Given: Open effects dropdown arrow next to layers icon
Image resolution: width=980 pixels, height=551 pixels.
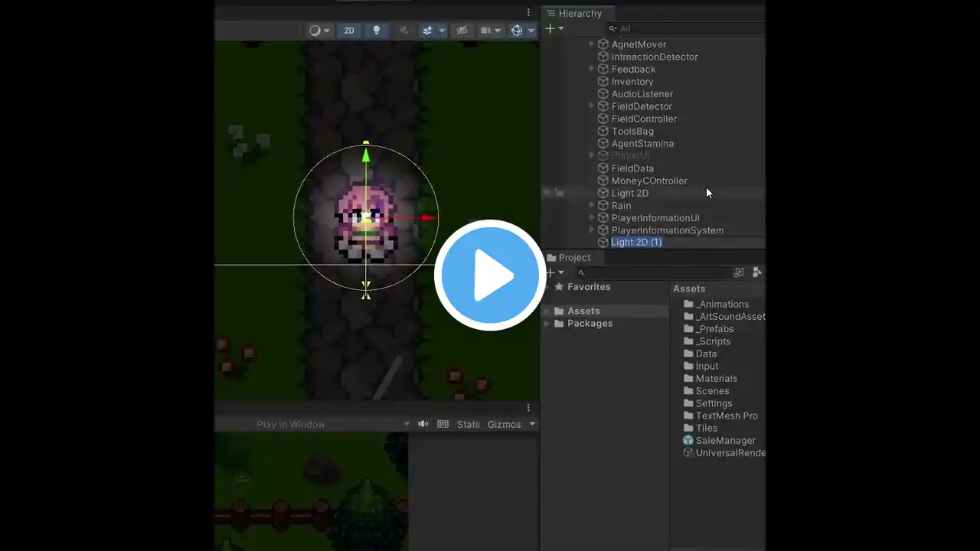Looking at the screenshot, I should coord(442,31).
